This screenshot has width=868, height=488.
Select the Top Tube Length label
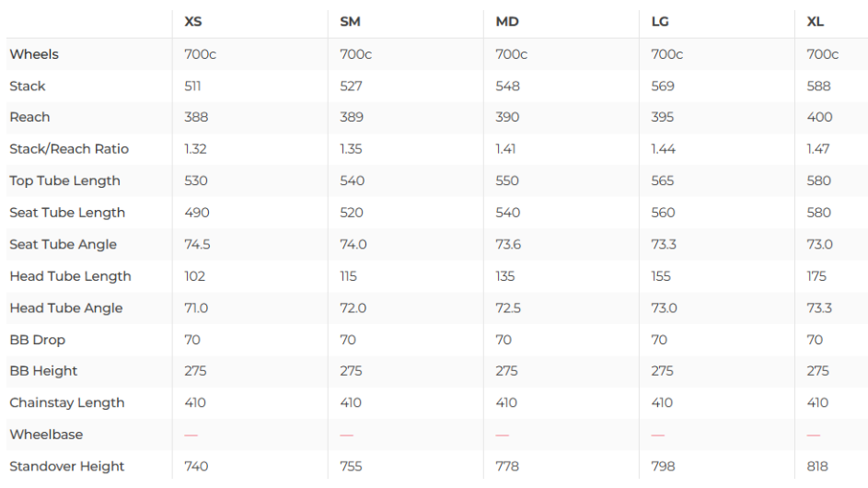point(64,180)
